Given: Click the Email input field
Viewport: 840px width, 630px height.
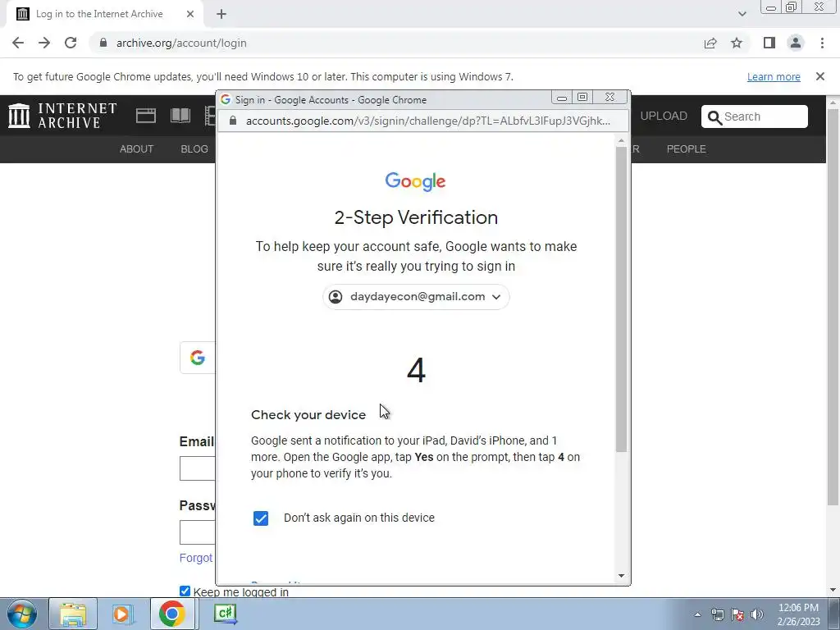Looking at the screenshot, I should (198, 468).
